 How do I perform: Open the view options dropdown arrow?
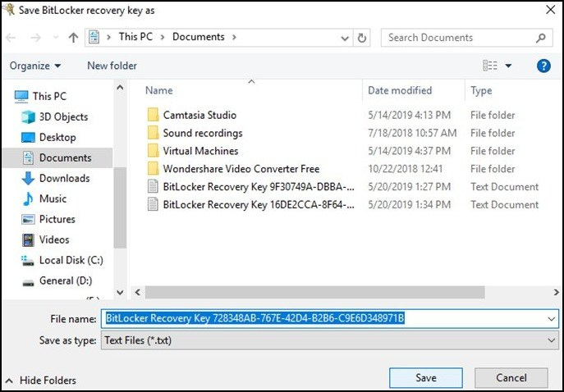coord(508,66)
